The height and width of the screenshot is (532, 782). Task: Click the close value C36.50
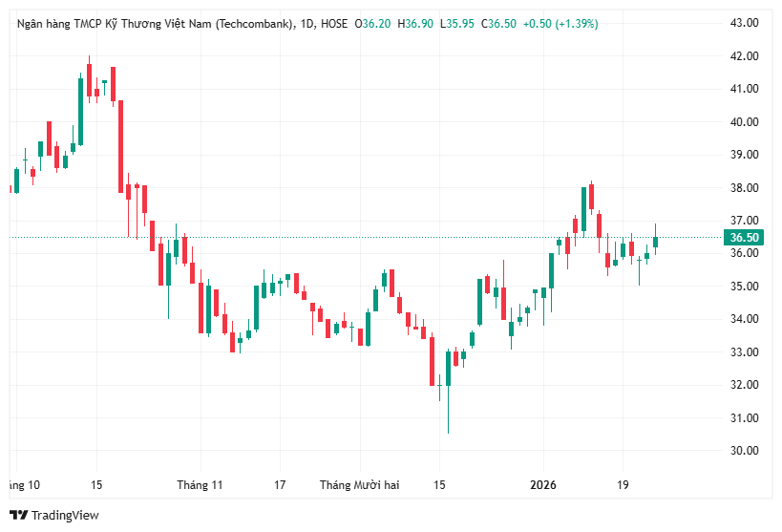(500, 24)
